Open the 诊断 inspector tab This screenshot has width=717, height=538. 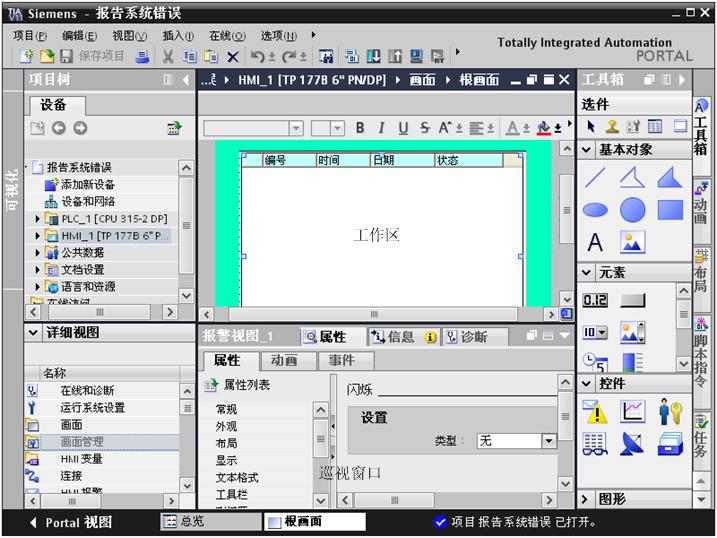(x=475, y=337)
